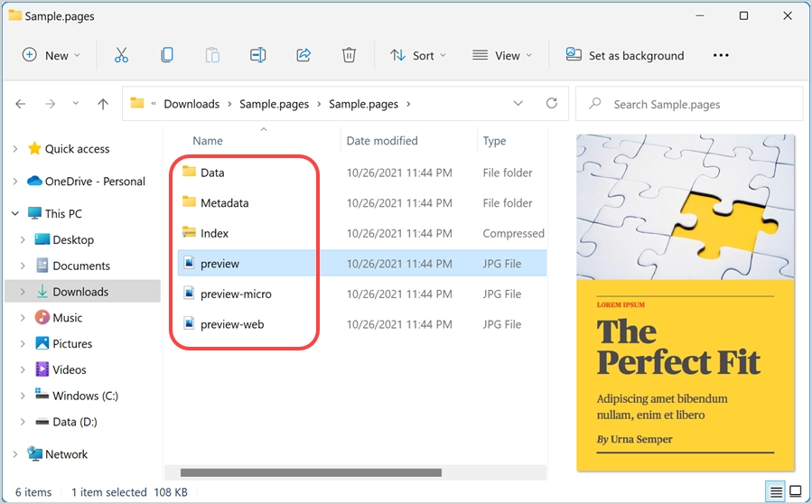Select the preview-web JPG file
This screenshot has height=504, width=812.
[232, 324]
